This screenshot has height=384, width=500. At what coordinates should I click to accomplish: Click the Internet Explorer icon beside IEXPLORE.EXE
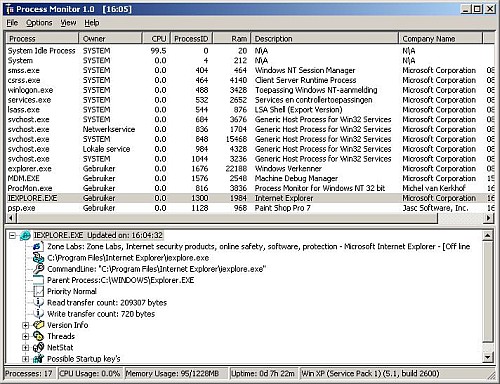pyautogui.click(x=25, y=235)
